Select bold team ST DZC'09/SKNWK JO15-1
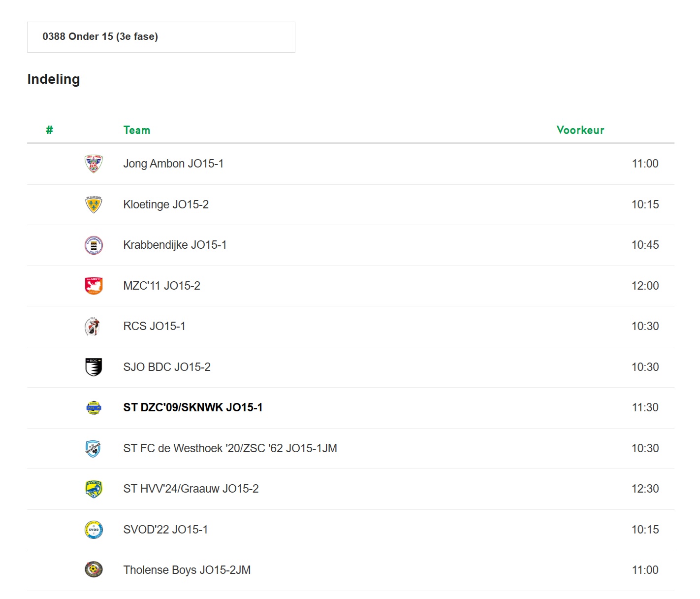Screen dimensions: 700x599 coord(193,407)
